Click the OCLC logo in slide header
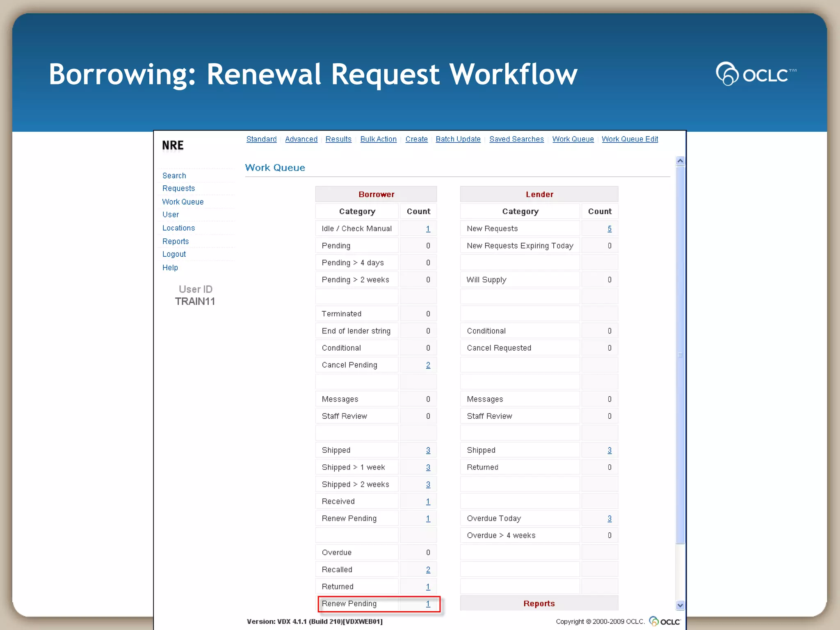Viewport: 840px width, 630px height. click(756, 74)
